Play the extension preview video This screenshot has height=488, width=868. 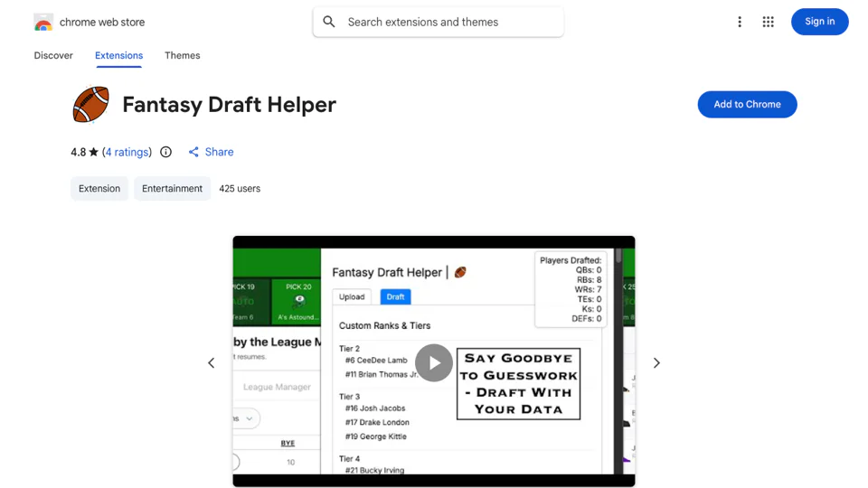tap(433, 363)
